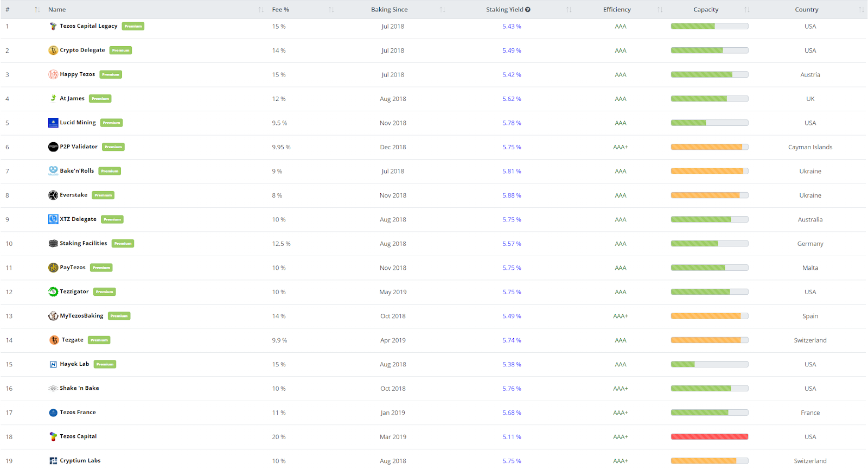Screen dimensions: 868x469
Task: Click Hayek Lab H logo
Action: (x=53, y=364)
